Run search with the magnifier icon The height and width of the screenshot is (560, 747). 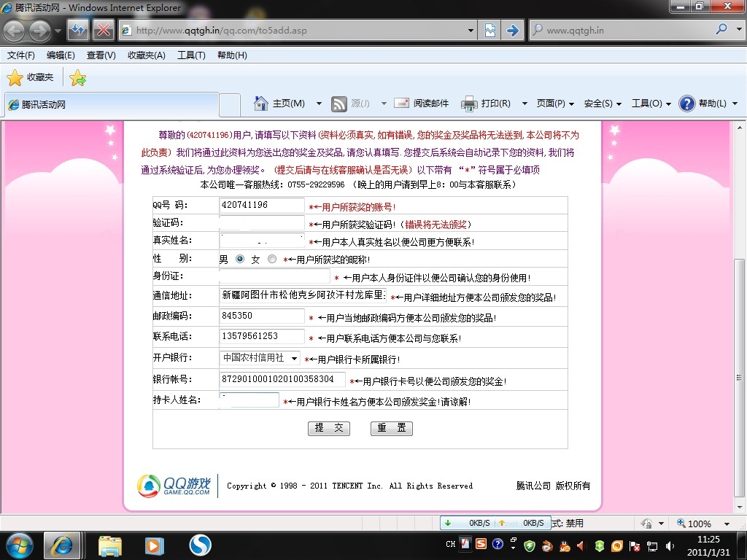coord(721,29)
